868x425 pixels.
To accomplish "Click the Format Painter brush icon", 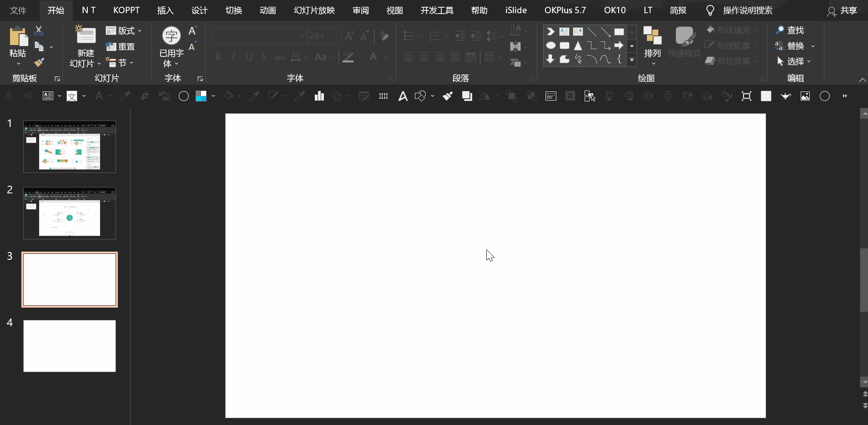I will click(39, 62).
